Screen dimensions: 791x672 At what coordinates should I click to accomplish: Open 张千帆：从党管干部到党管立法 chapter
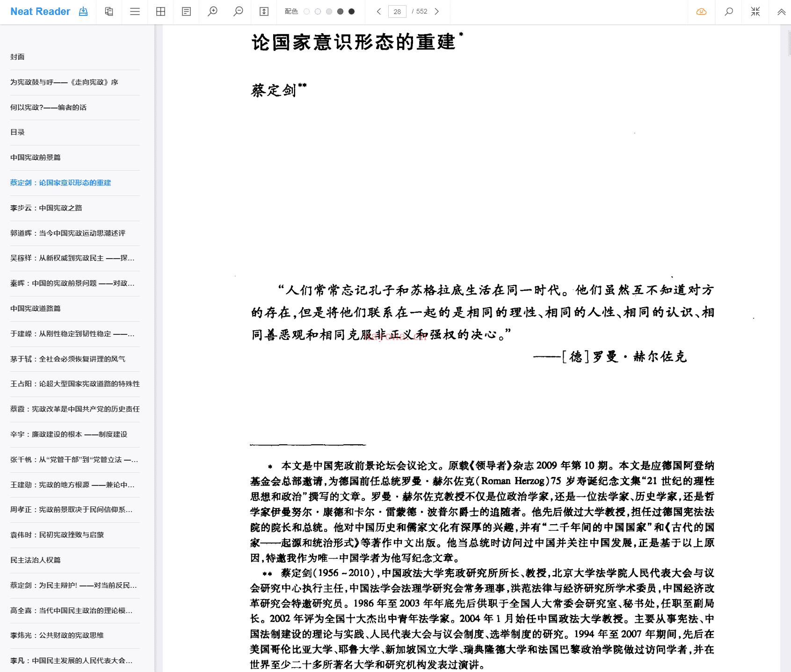75,460
